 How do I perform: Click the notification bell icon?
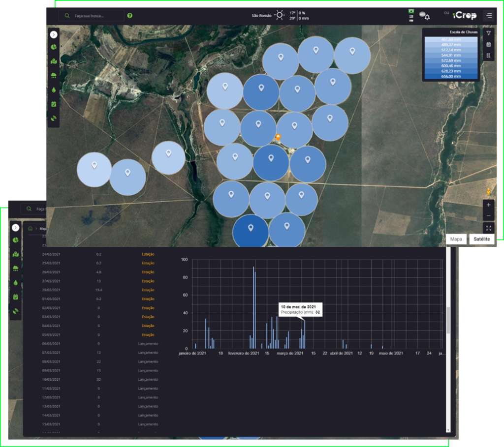(427, 17)
